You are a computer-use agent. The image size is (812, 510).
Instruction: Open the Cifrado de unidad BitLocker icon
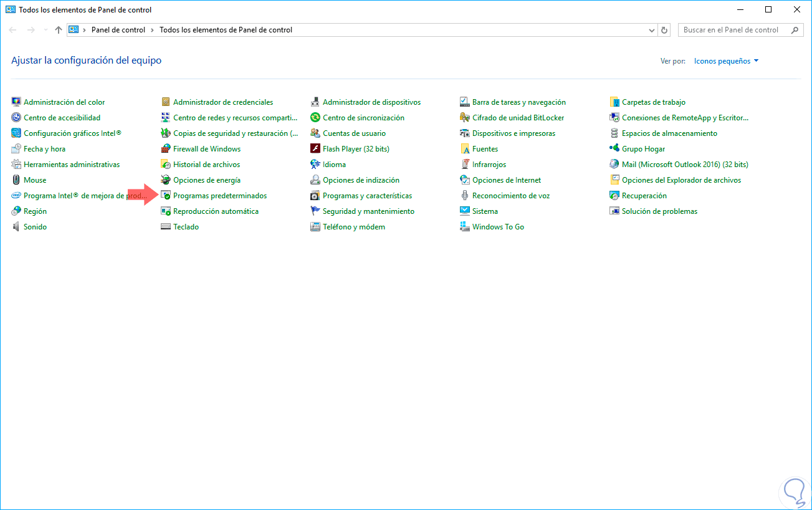(465, 118)
